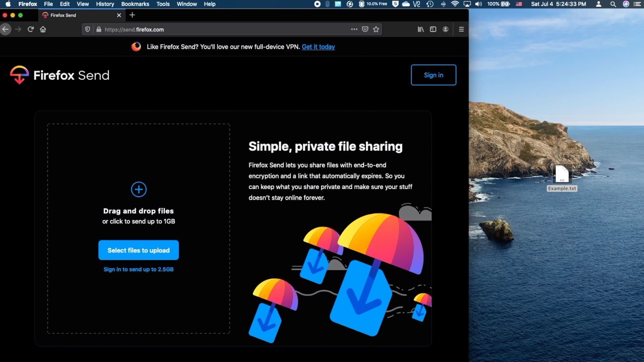Bookmark this page with the star
644x362 pixels.
point(376,29)
